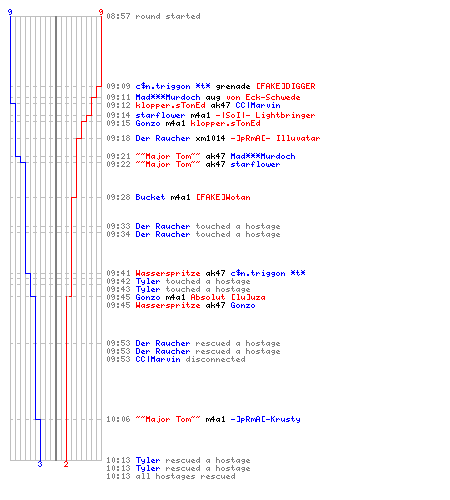The height and width of the screenshot is (500, 450).
Task: Click [FAKE]Wotan victim name
Action: coord(223,197)
